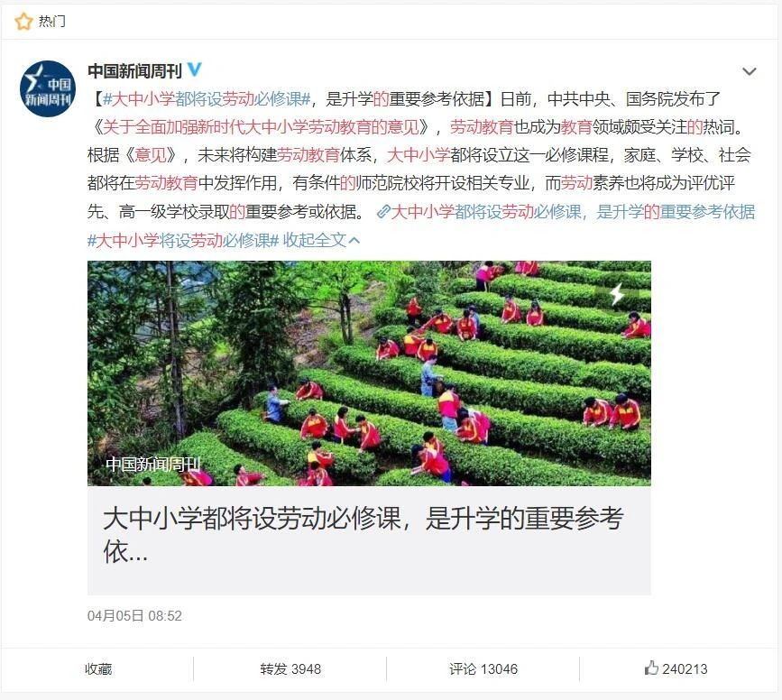Click 转发 3948 repost button
Image resolution: width=782 pixels, height=700 pixels.
pos(290,668)
